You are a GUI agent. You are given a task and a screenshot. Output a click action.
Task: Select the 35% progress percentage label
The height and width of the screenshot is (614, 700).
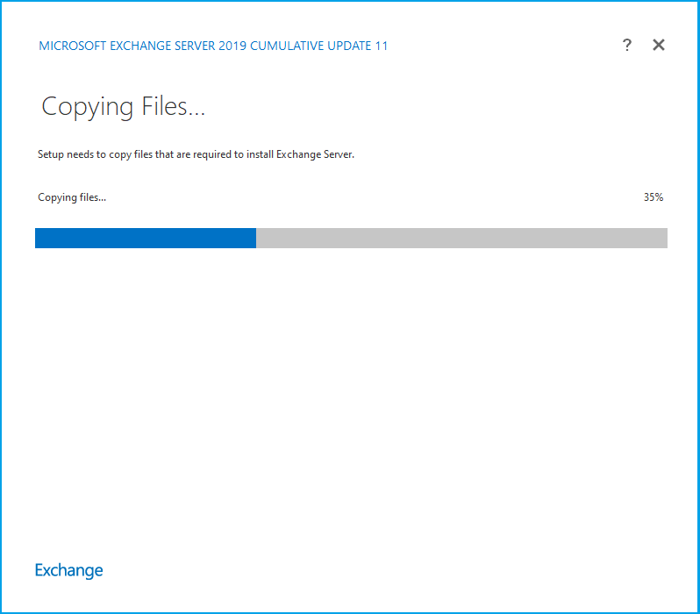pos(653,197)
